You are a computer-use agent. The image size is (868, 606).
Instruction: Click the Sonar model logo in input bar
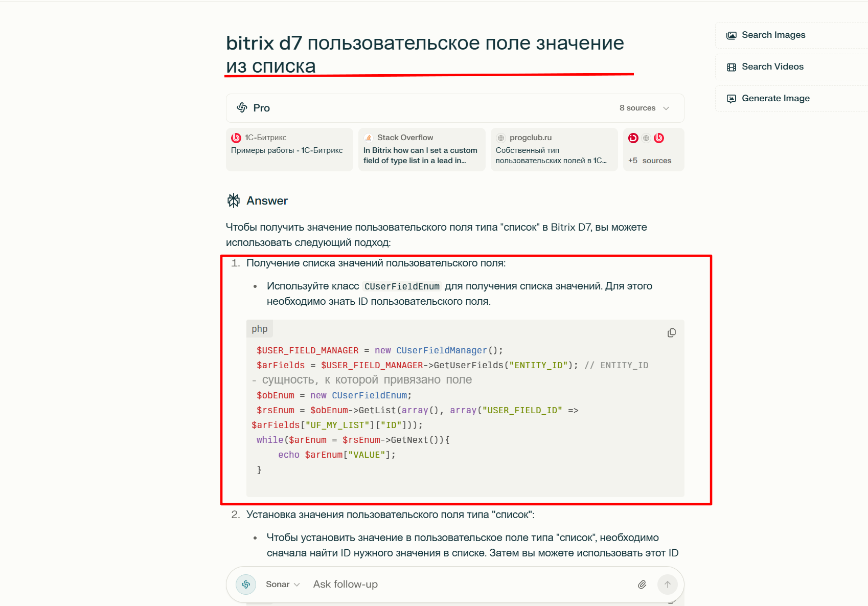[x=245, y=584]
